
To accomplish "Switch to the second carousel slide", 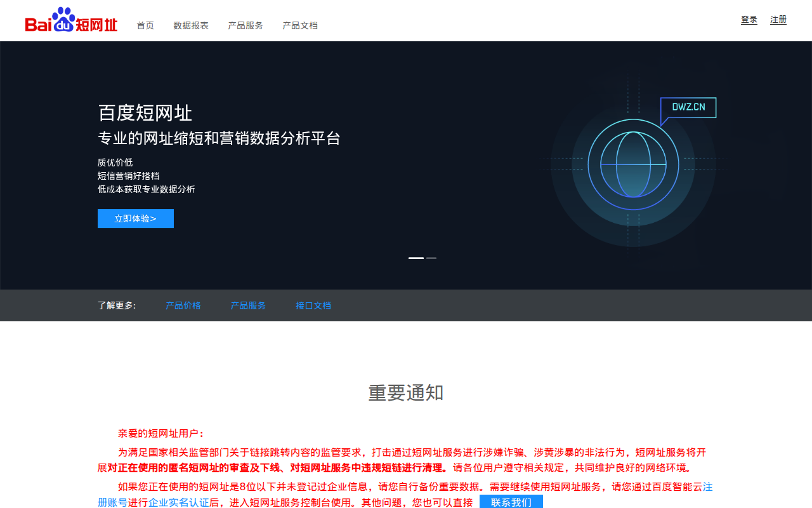I will (432, 258).
